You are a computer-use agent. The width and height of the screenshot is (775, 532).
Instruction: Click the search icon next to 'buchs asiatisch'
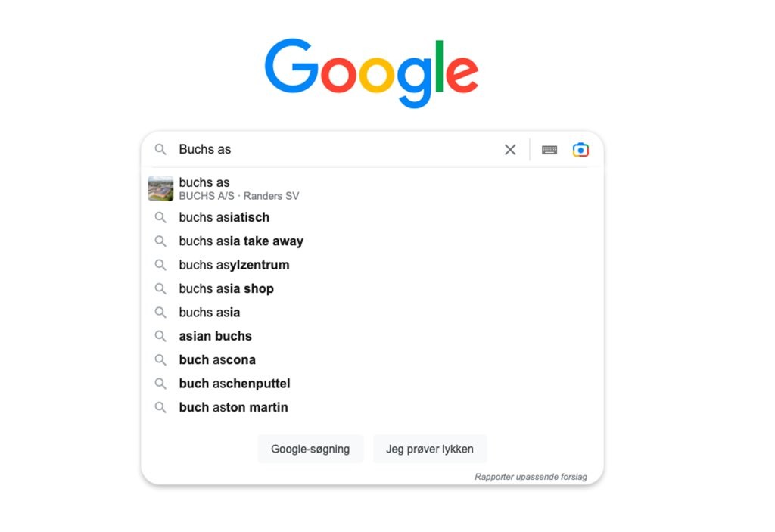(160, 217)
